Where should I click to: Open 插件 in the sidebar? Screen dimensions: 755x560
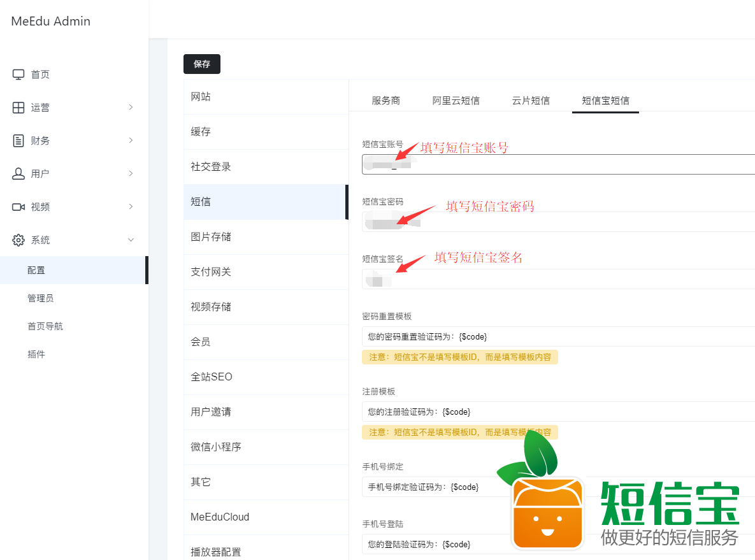point(36,354)
